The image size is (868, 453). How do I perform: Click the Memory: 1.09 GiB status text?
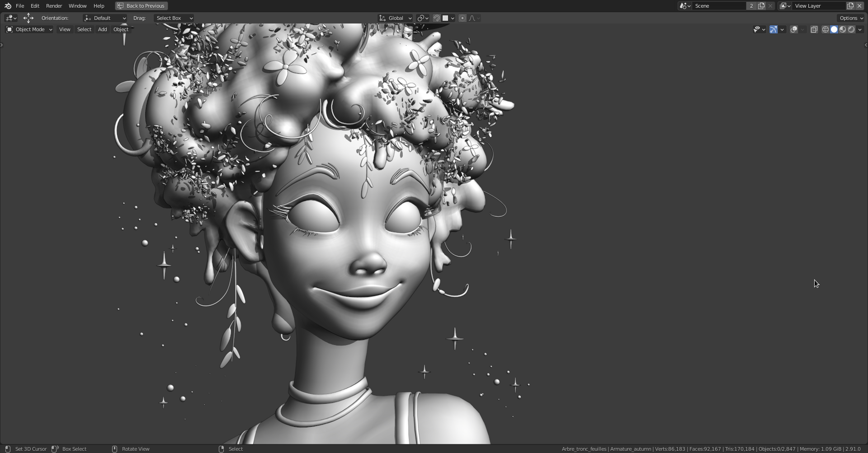(x=821, y=449)
